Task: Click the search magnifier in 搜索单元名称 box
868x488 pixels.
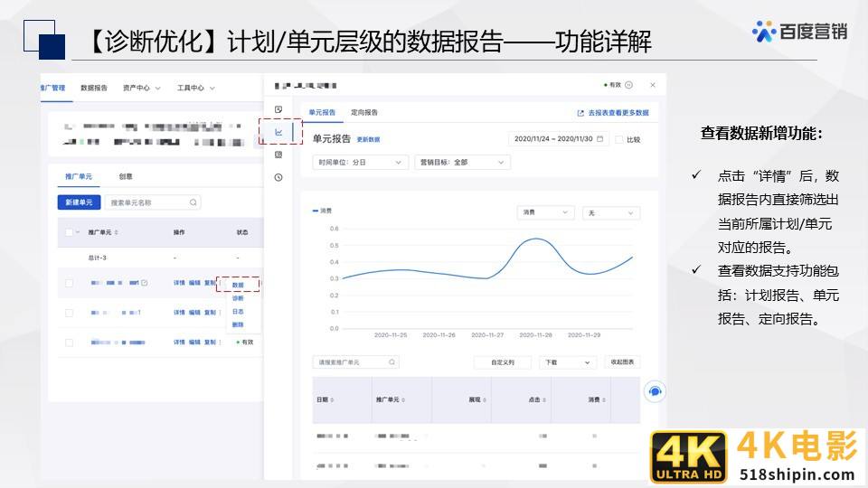Action: pos(193,202)
